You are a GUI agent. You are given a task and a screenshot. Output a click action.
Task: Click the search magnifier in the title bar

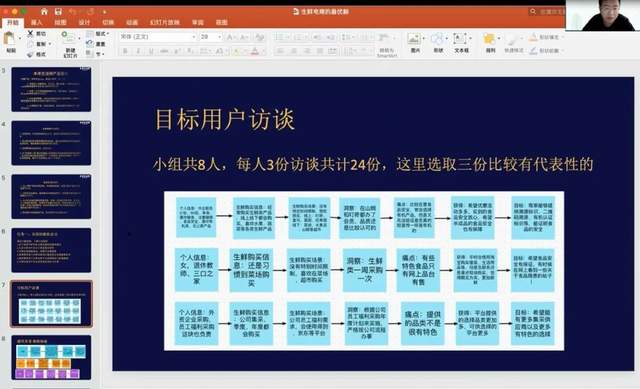click(533, 11)
